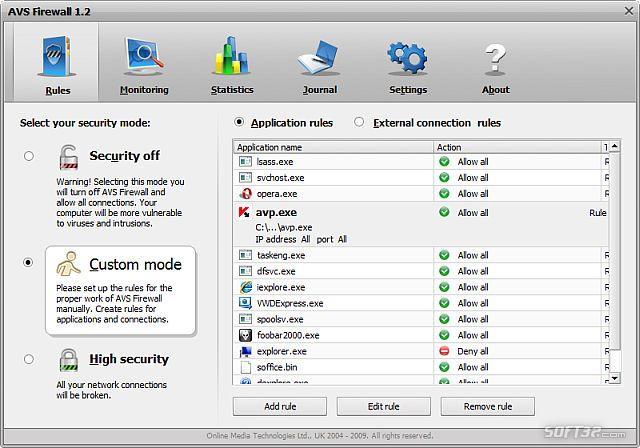This screenshot has height=448, width=640.
Task: Click the closed padlock High security icon
Action: (68, 359)
